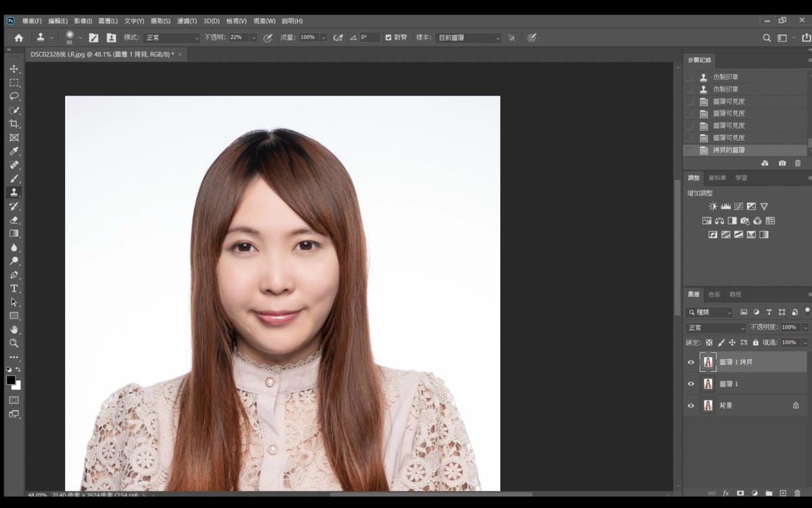Expand the layer blend mode dropdown

pos(716,328)
